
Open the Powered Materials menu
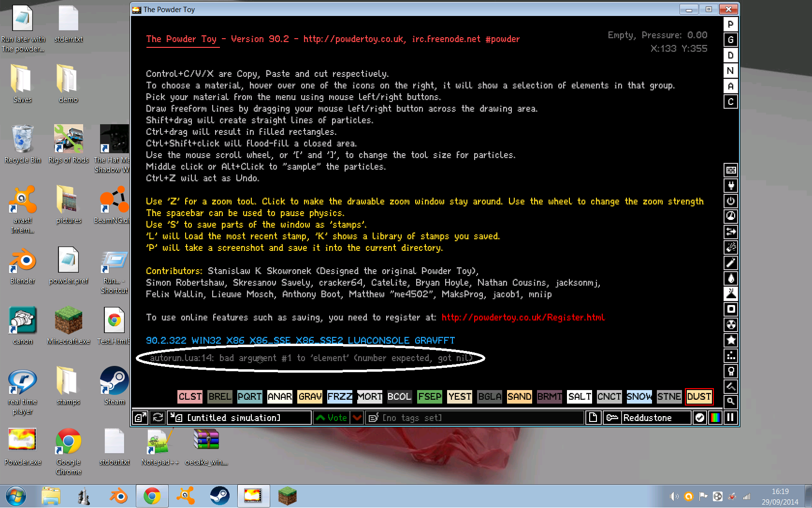[x=731, y=201]
